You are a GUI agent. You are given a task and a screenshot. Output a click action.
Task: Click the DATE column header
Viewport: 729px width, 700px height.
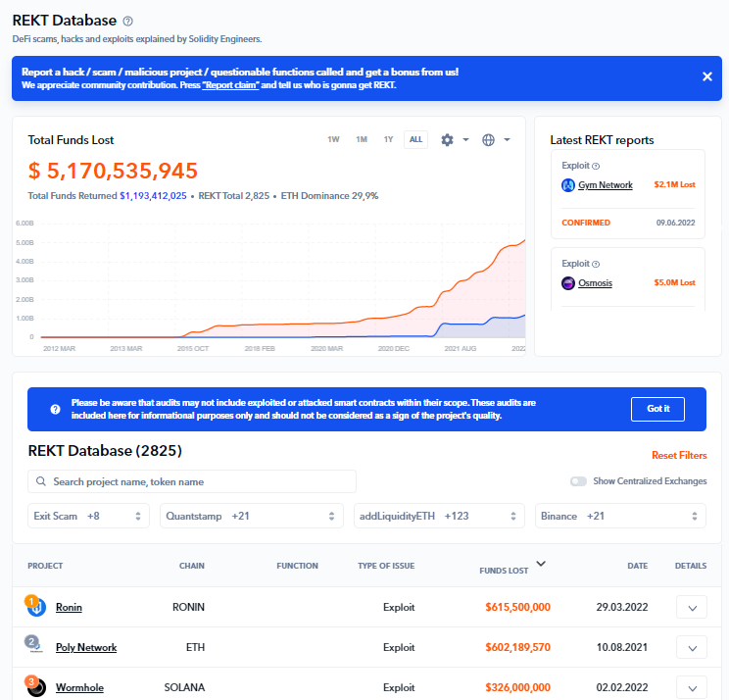tap(638, 566)
